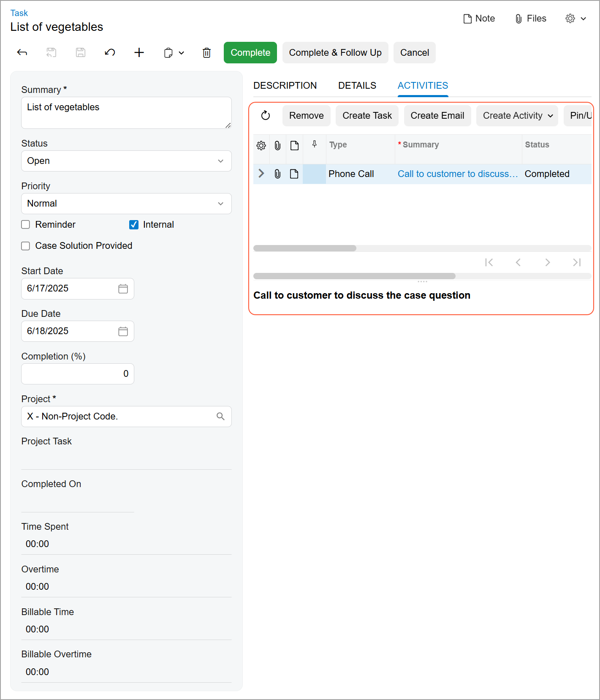Screen dimensions: 600x700
Task: Uncheck the Internal checkbox
Action: (134, 225)
